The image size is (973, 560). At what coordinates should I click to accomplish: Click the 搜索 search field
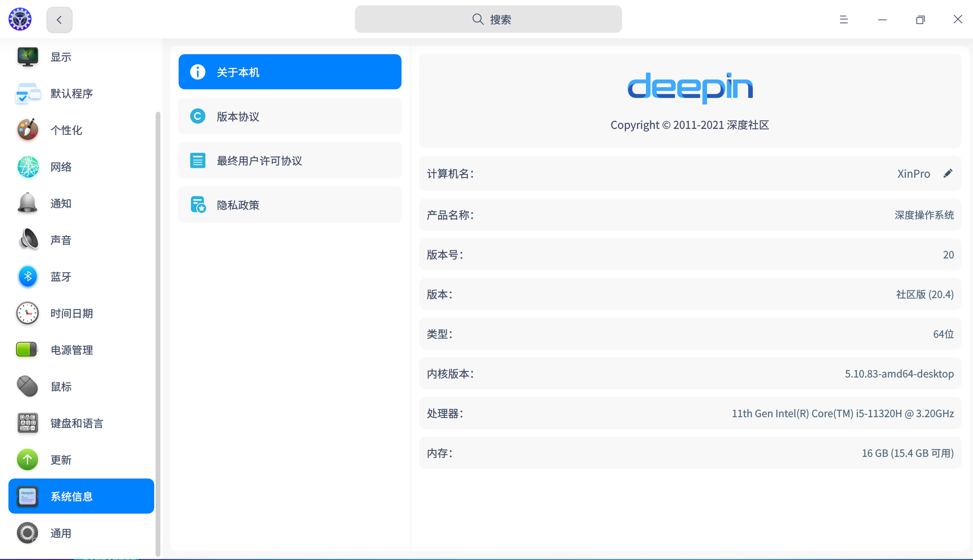tap(489, 19)
